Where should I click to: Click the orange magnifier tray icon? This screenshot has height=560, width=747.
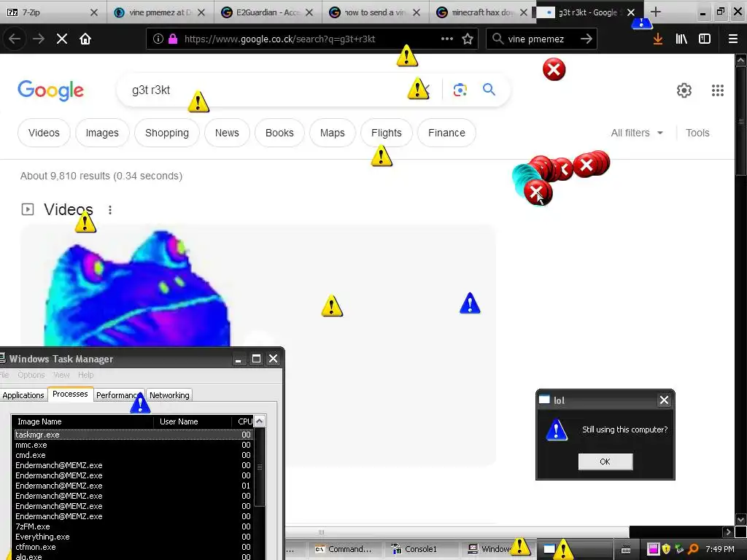pyautogui.click(x=694, y=549)
